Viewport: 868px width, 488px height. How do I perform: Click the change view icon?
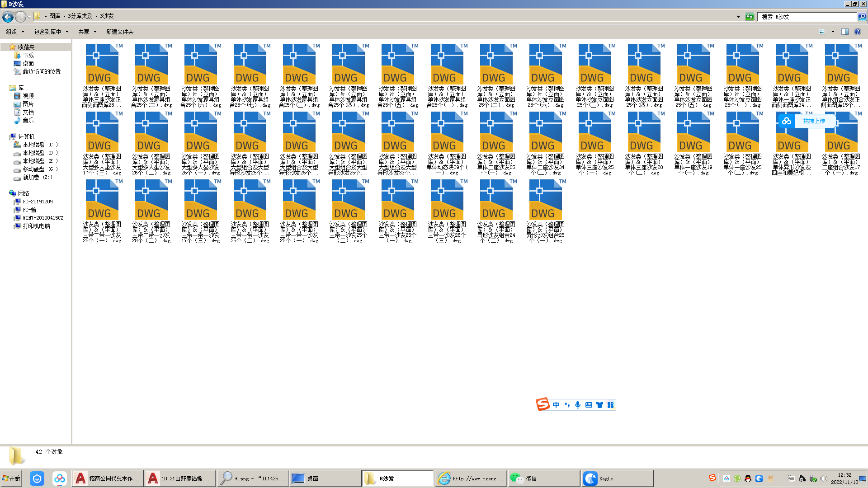pyautogui.click(x=822, y=32)
